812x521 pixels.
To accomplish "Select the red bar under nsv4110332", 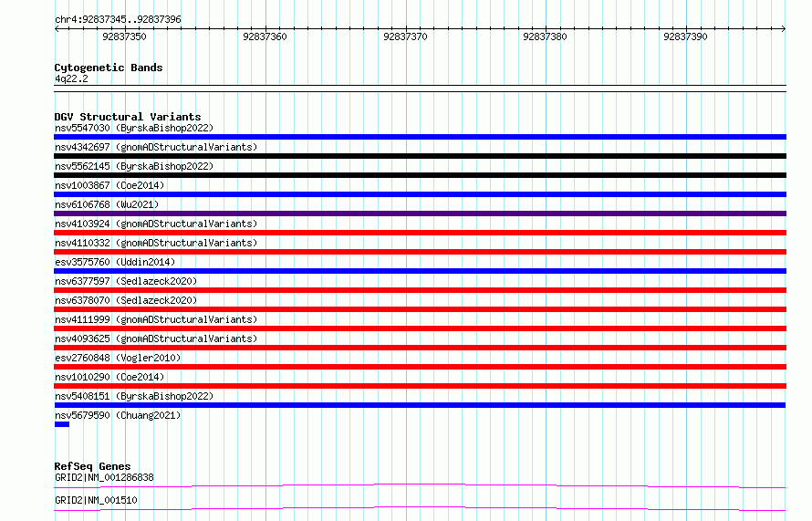I will tap(420, 252).
